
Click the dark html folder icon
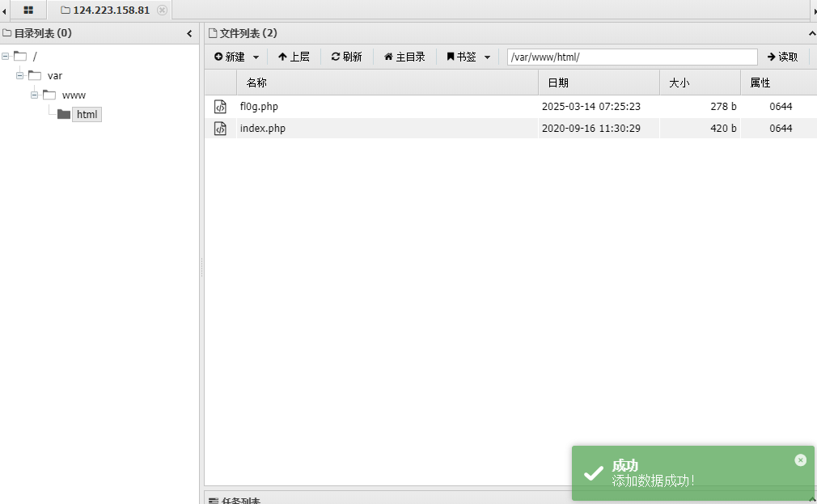click(64, 114)
